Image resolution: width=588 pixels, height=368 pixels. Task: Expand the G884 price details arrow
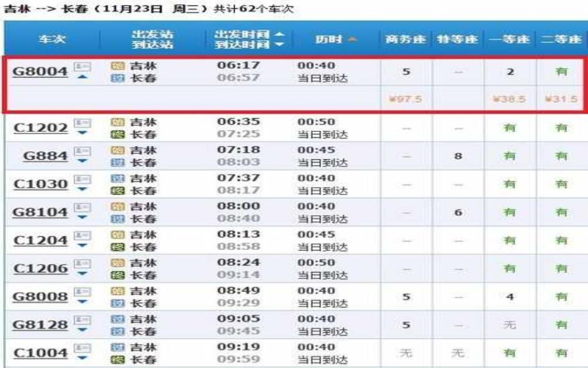pyautogui.click(x=83, y=161)
